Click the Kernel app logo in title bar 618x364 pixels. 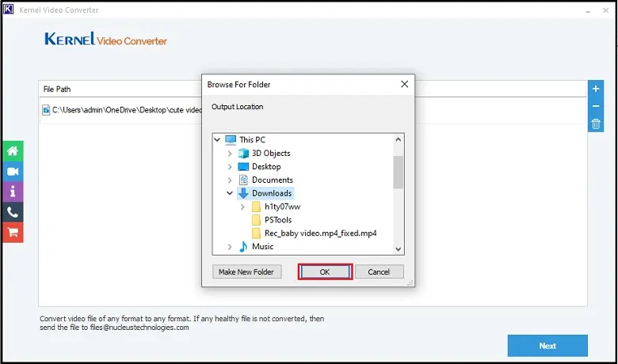click(8, 9)
